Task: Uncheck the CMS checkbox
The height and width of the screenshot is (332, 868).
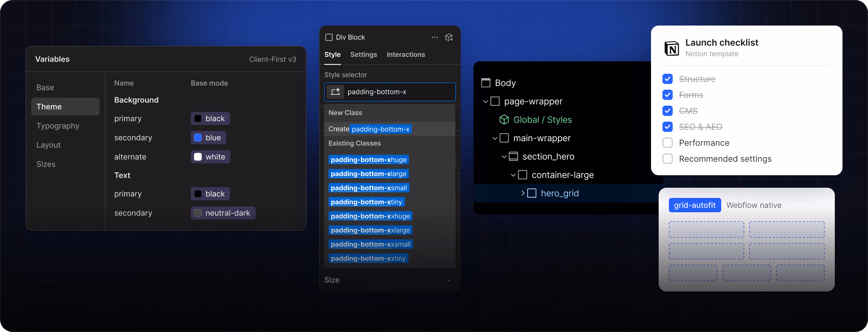Action: point(667,111)
